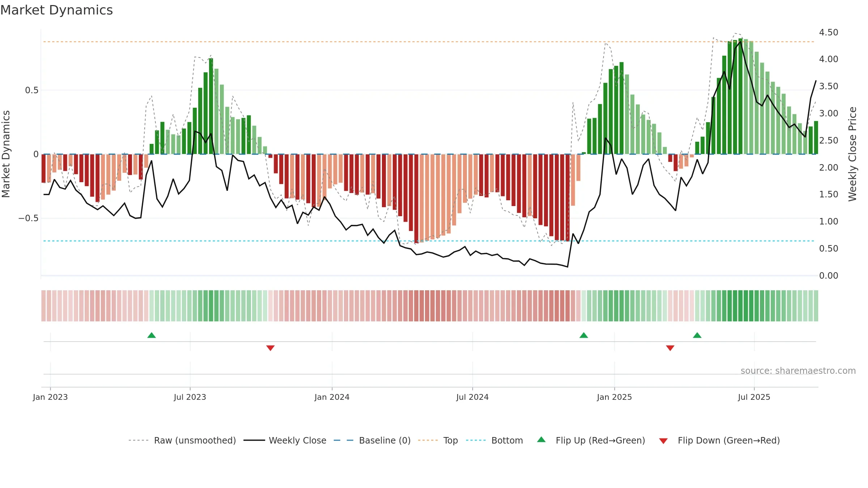Image resolution: width=868 pixels, height=488 pixels.
Task: Click the 1.00 right axis price label
Action: [x=829, y=222]
